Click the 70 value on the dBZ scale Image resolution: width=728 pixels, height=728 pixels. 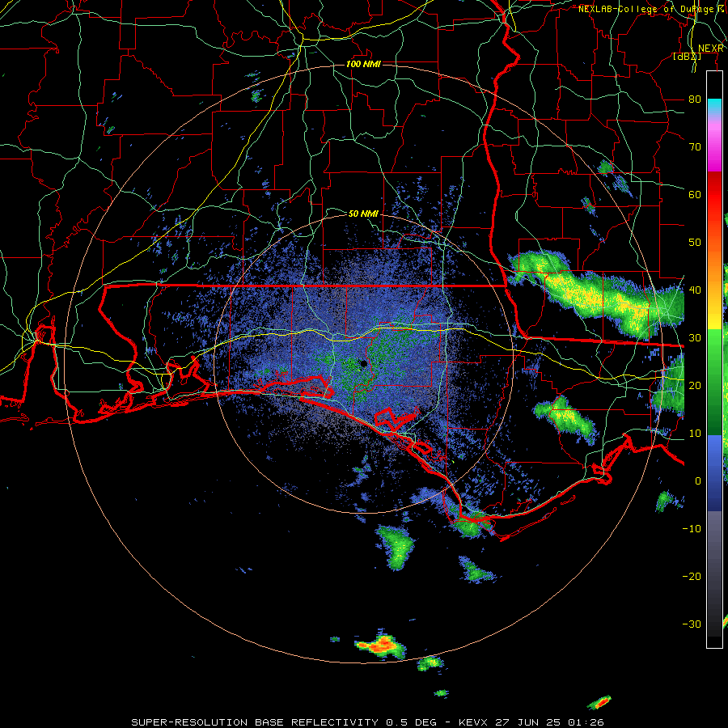[695, 146]
